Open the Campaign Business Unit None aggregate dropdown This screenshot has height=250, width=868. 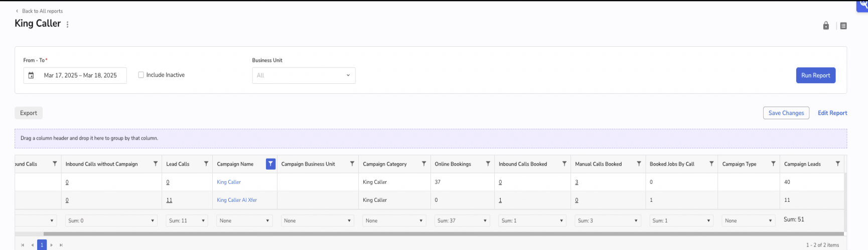pos(317,220)
